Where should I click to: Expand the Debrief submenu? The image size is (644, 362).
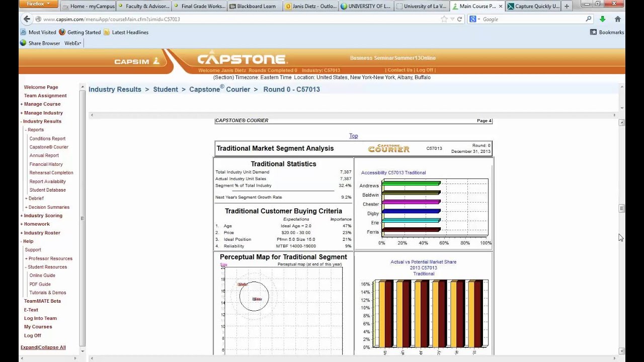point(34,198)
